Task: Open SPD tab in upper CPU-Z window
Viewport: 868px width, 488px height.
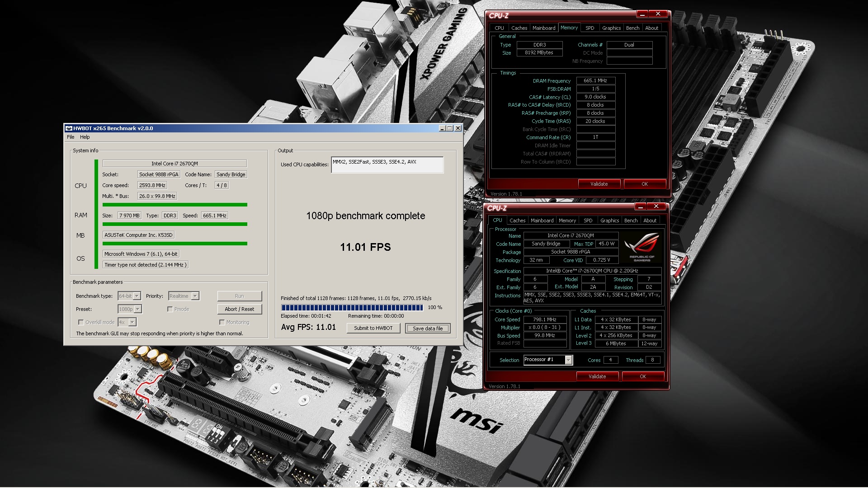Action: pyautogui.click(x=590, y=28)
